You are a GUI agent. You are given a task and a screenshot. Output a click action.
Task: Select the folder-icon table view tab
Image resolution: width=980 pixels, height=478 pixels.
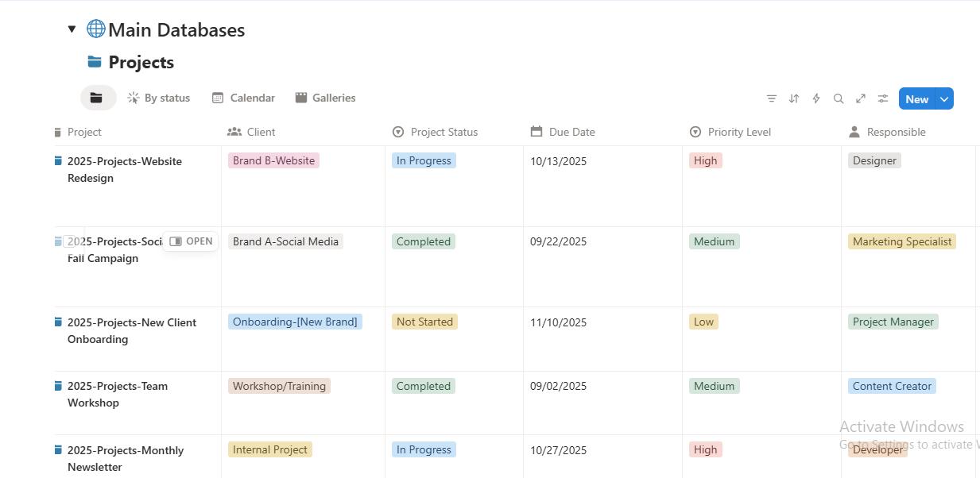(97, 98)
